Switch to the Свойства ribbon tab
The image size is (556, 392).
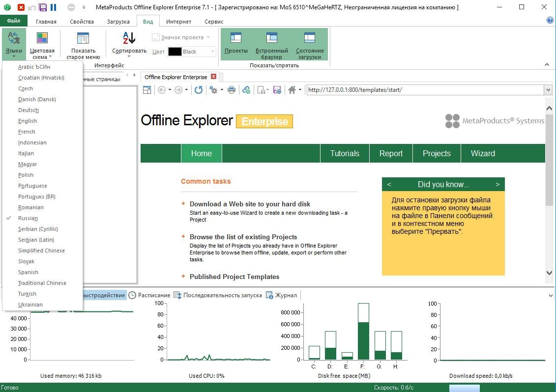click(x=82, y=22)
